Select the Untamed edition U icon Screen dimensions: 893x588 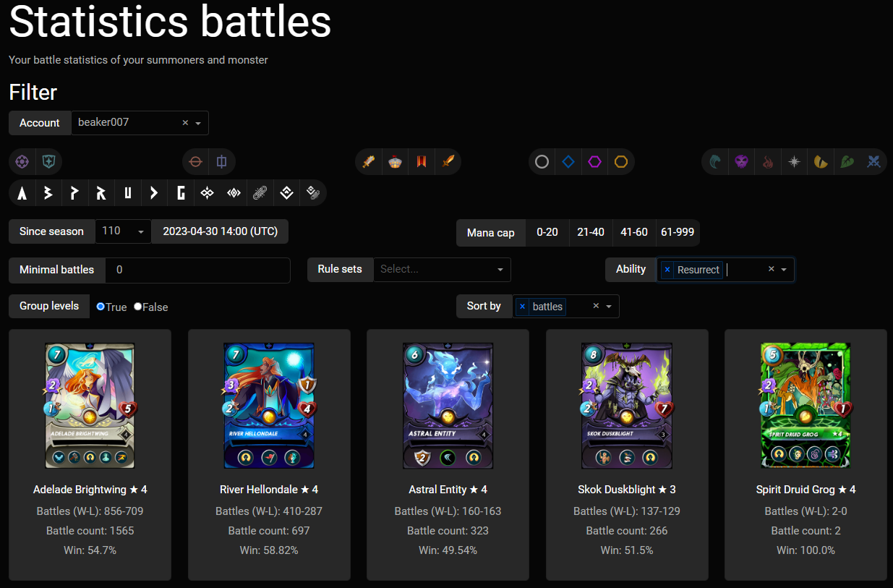point(128,193)
